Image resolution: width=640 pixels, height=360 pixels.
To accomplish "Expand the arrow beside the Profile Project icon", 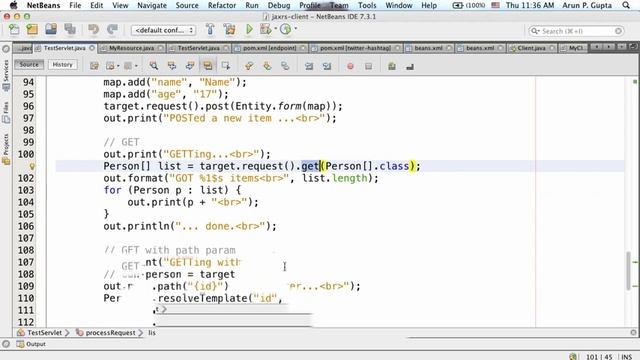I will click(x=296, y=29).
